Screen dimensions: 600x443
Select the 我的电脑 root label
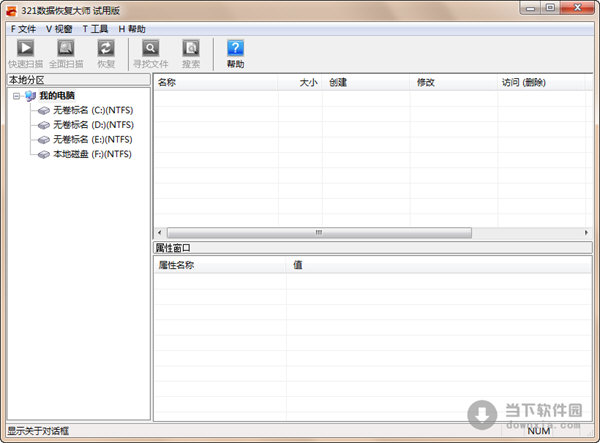[57, 96]
